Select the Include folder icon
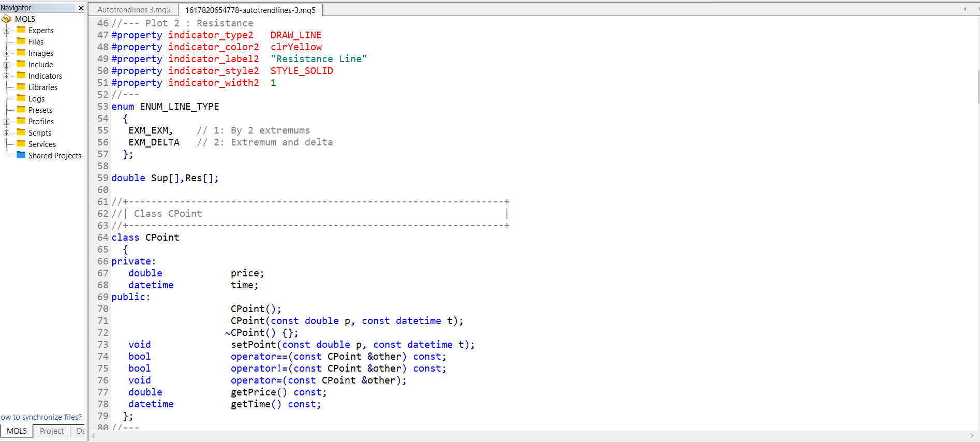This screenshot has width=980, height=442. click(21, 64)
